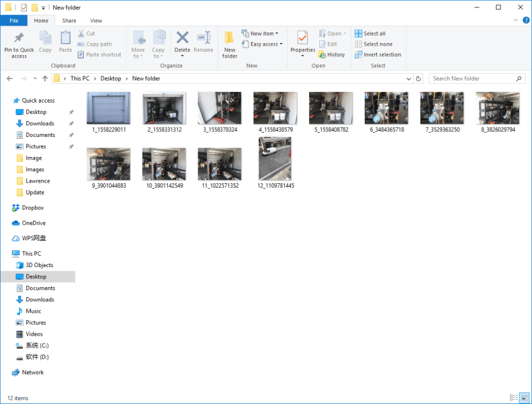Viewport: 532px width, 404px height.
Task: Click the Select none icon
Action: point(375,44)
